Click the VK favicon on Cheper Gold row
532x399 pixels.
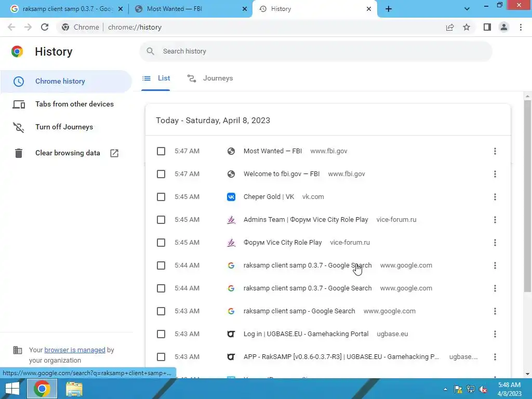tap(231, 197)
